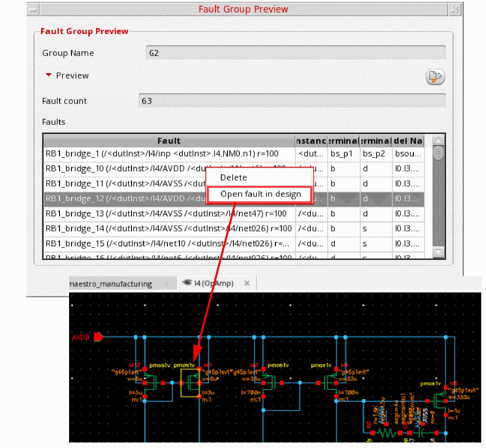Screen dimensions: 486x448
Task: Click the Fault count field
Action: (292, 101)
